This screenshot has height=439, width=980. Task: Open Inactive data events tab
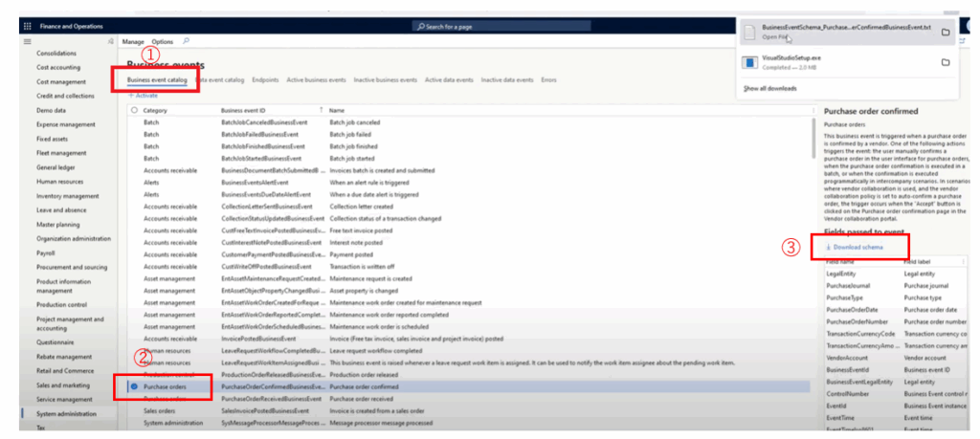coord(507,80)
